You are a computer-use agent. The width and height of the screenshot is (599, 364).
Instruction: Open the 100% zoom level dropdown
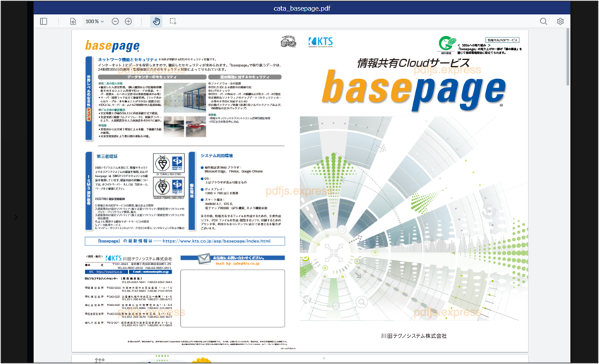[95, 21]
